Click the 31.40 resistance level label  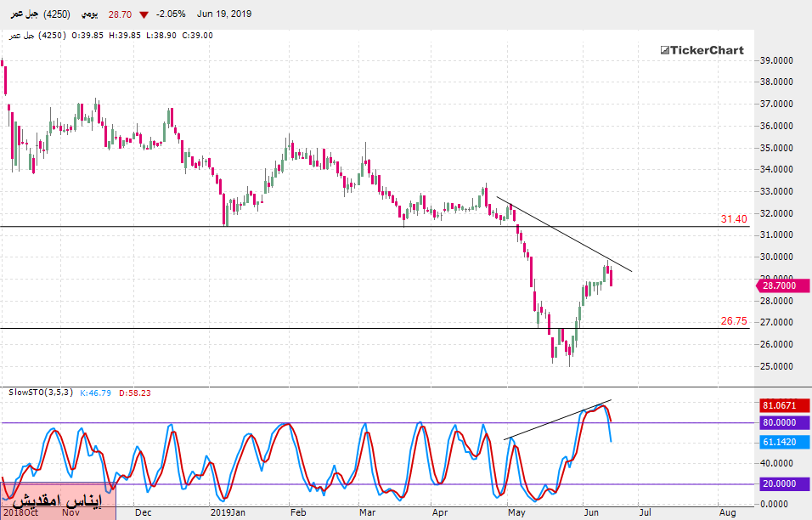[x=734, y=219]
